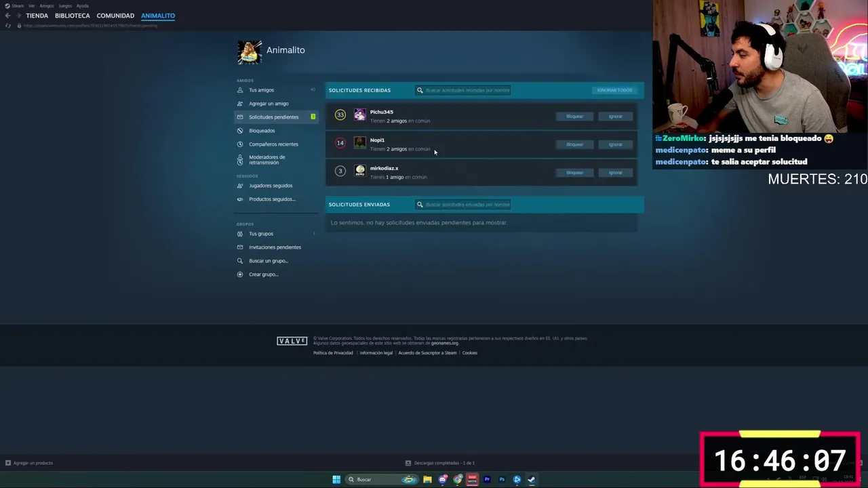Open Pichu345's avatar thumbnail
Viewport: 868px width, 488px height.
(360, 115)
